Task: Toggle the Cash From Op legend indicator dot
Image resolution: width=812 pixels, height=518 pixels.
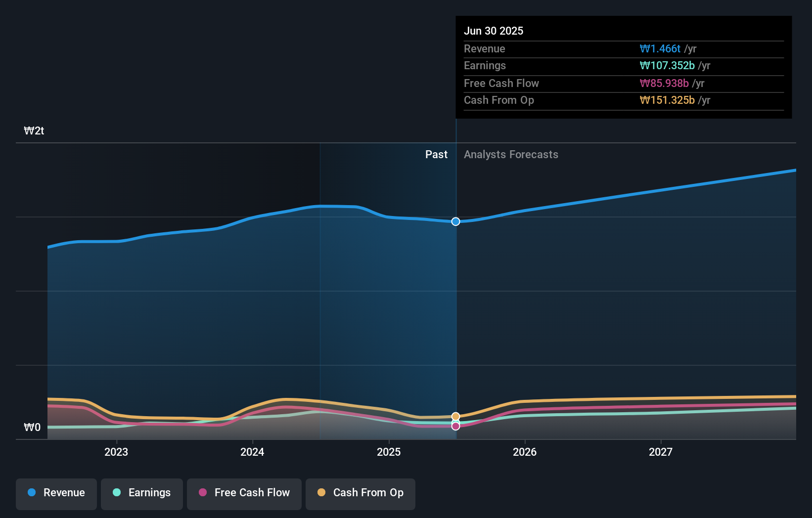Action: tap(322, 493)
